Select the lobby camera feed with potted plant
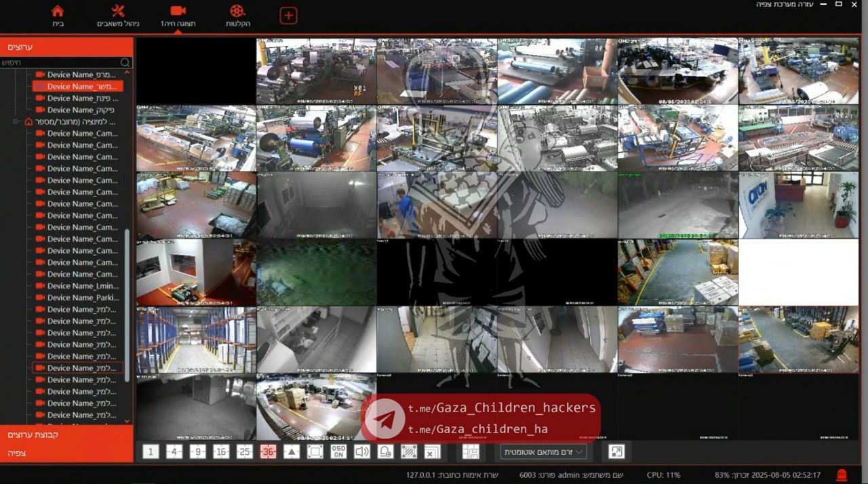The height and width of the screenshot is (484, 868). (x=798, y=205)
